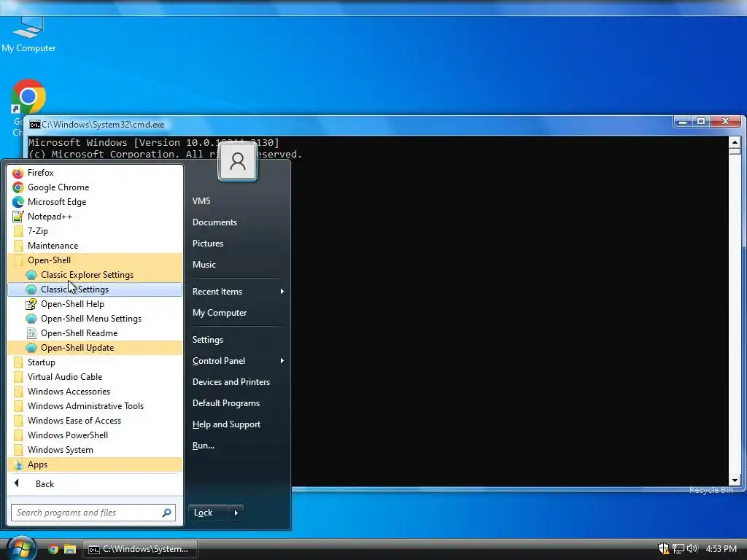
Task: Expand the Control Panel submenu
Action: (239, 361)
